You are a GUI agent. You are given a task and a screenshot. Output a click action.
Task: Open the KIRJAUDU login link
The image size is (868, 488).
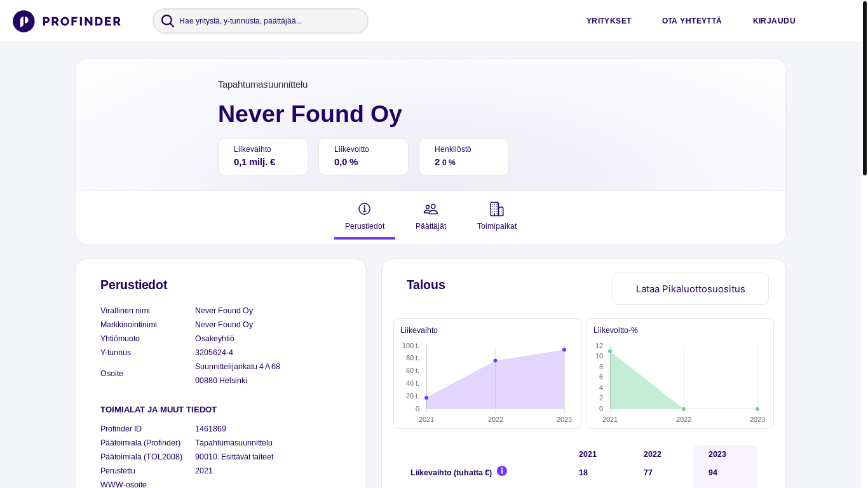point(774,21)
